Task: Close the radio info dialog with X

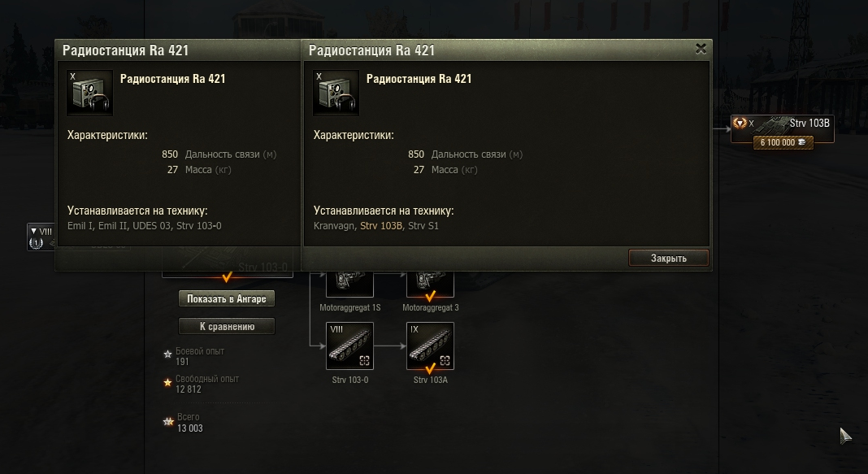Action: [x=701, y=49]
